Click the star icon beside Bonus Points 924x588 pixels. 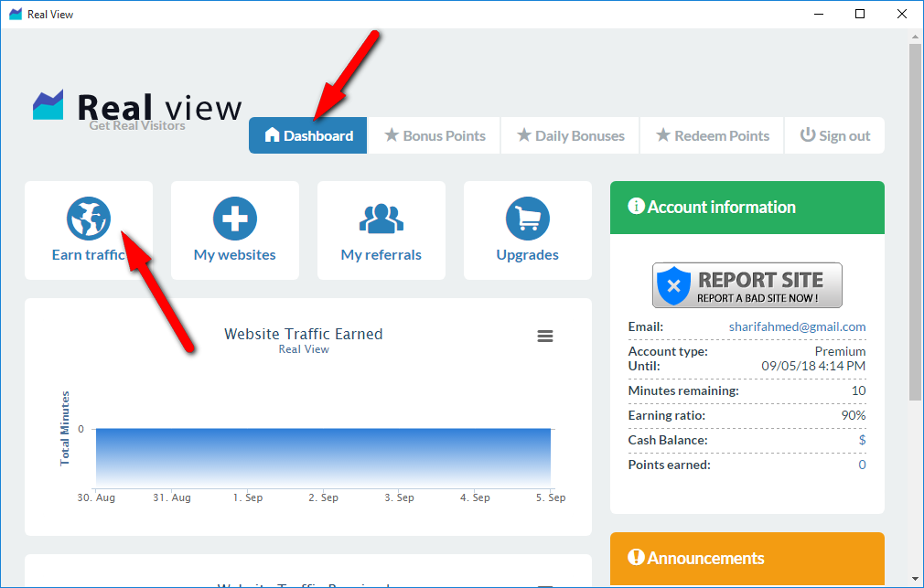pyautogui.click(x=392, y=135)
